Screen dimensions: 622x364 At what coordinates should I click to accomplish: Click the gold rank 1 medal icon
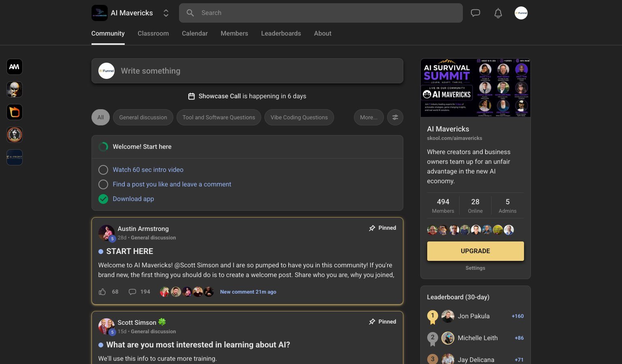[x=432, y=317]
